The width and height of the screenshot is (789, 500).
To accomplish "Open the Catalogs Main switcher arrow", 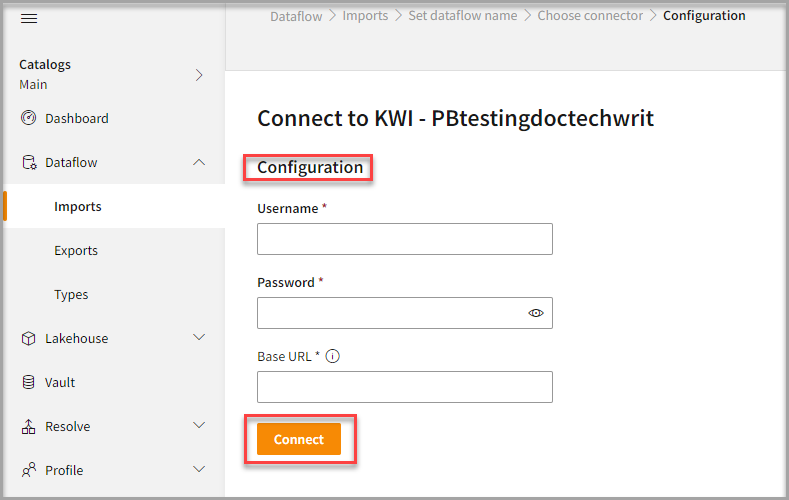I will tap(199, 75).
